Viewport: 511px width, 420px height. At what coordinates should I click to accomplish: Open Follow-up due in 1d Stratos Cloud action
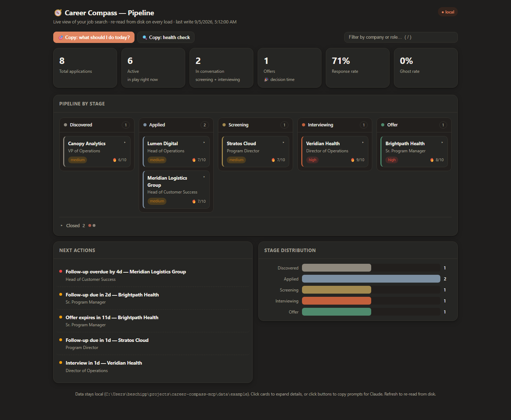153,344
